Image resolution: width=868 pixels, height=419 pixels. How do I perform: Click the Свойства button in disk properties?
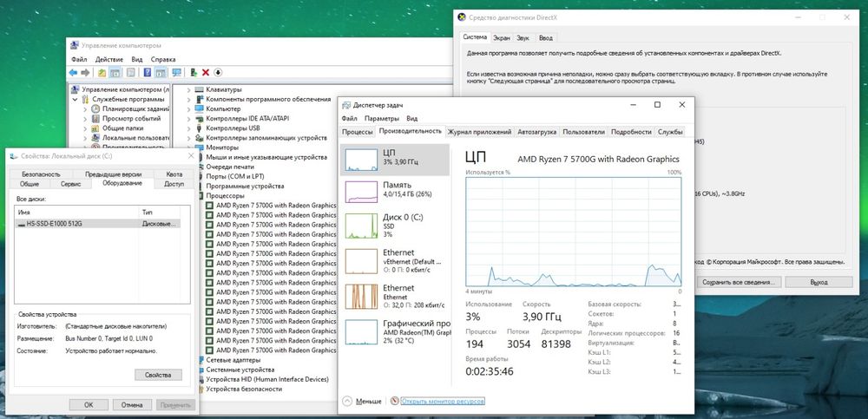click(x=158, y=375)
